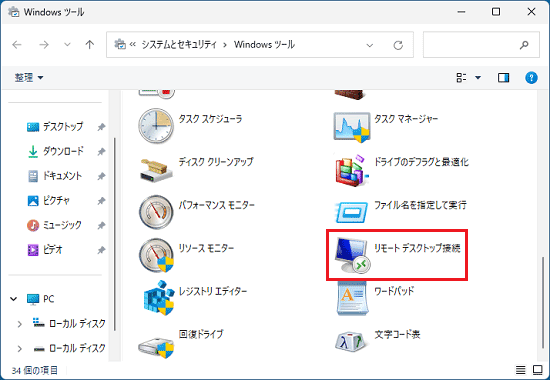Open the ファイル名を指定して実行 icon
The image size is (550, 380).
click(352, 212)
